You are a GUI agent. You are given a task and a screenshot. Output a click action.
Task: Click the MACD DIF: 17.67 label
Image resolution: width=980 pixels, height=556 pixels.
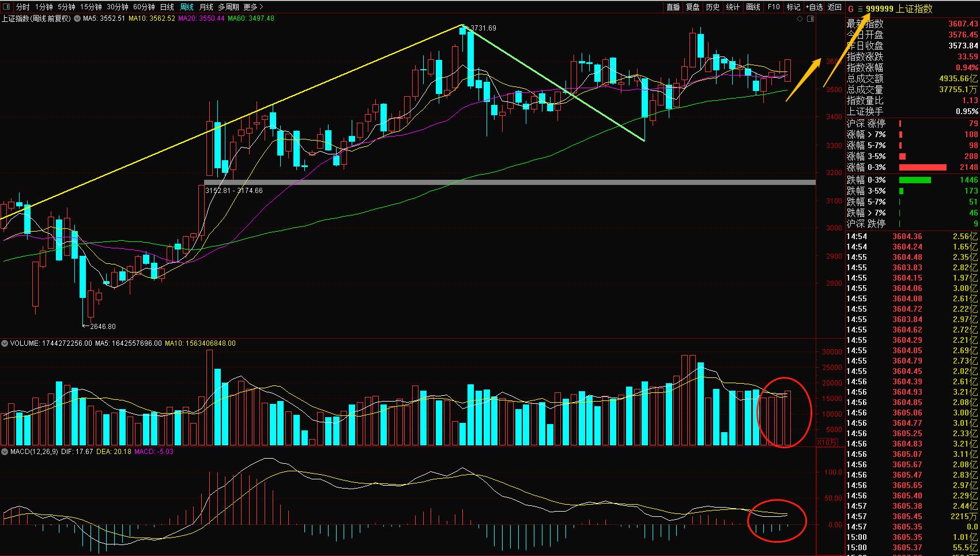77,452
